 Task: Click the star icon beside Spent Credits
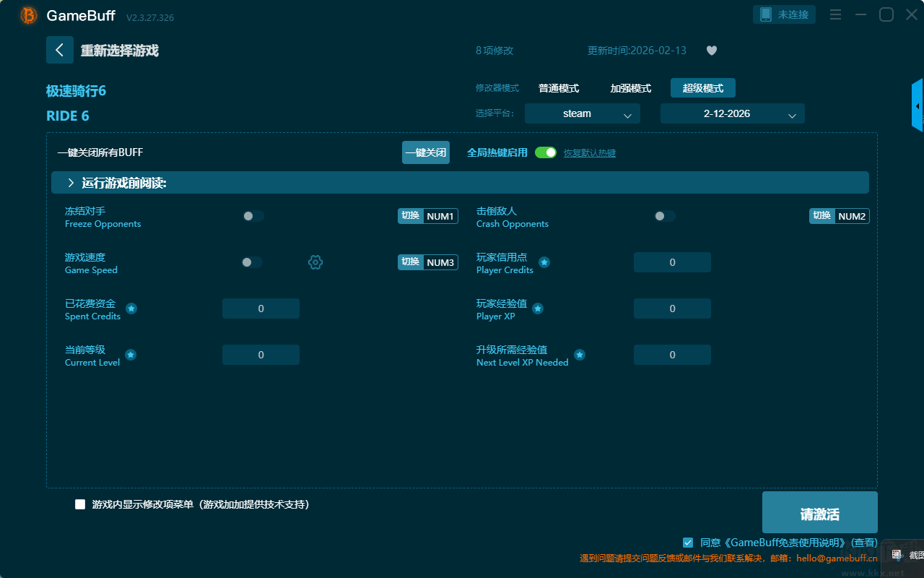pos(131,309)
